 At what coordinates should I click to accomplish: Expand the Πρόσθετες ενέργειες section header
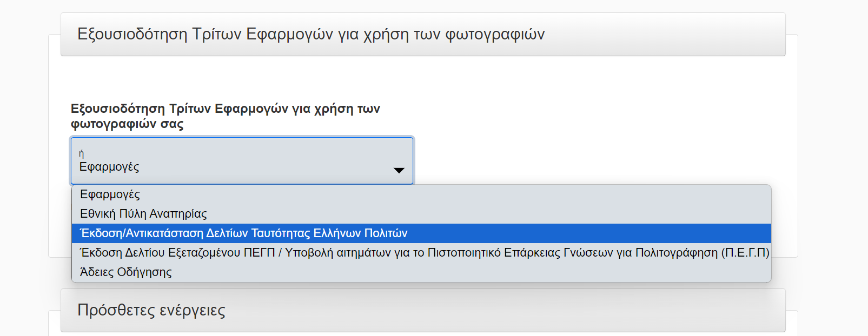coord(423,311)
